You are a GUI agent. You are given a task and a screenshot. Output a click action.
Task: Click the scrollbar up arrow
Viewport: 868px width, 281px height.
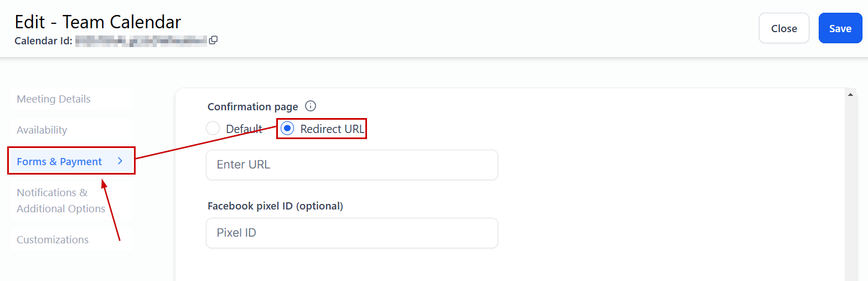coord(850,95)
